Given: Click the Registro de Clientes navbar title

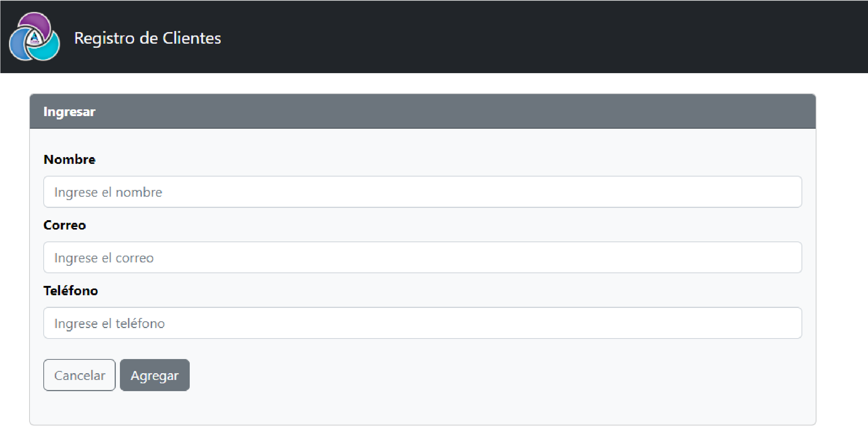Looking at the screenshot, I should click(x=148, y=38).
